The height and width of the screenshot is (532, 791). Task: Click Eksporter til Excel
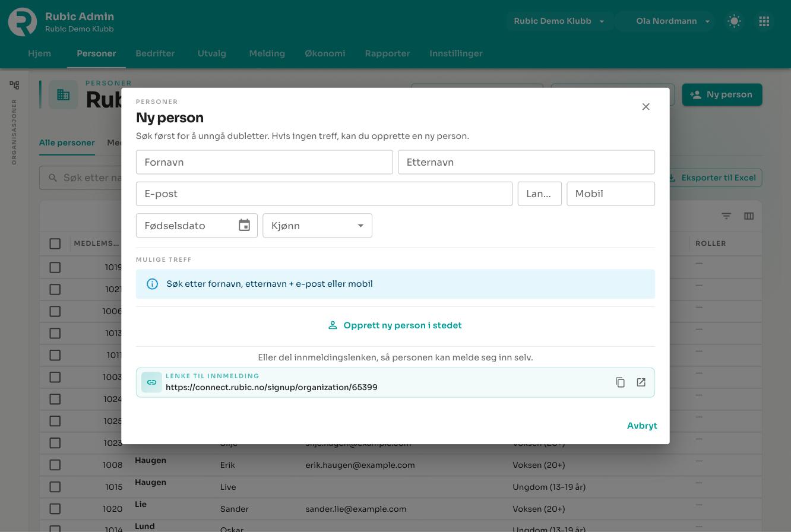(712, 178)
